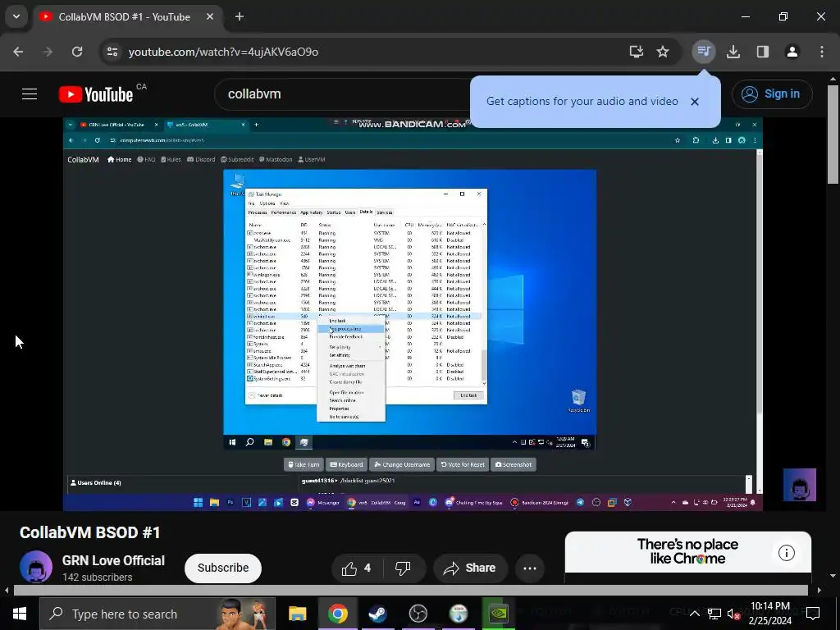The width and height of the screenshot is (840, 630).
Task: Open GRN Love Official channel avatar
Action: 36,567
